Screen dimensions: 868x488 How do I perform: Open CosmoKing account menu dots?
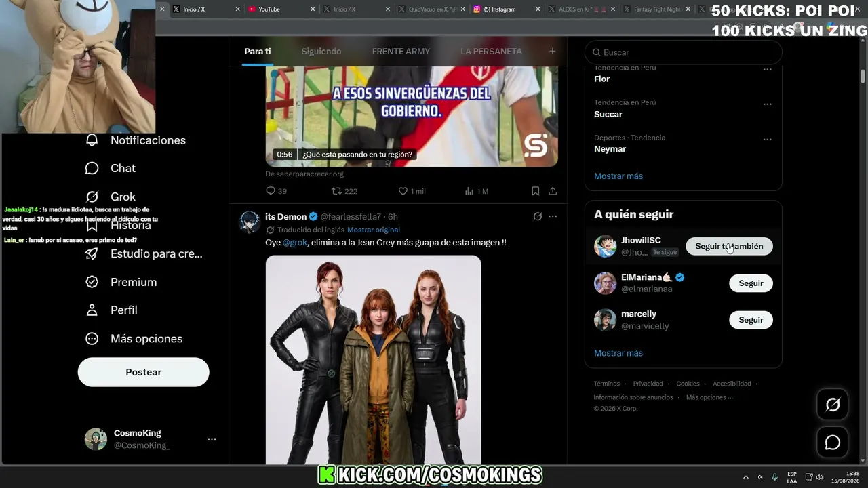tap(212, 439)
